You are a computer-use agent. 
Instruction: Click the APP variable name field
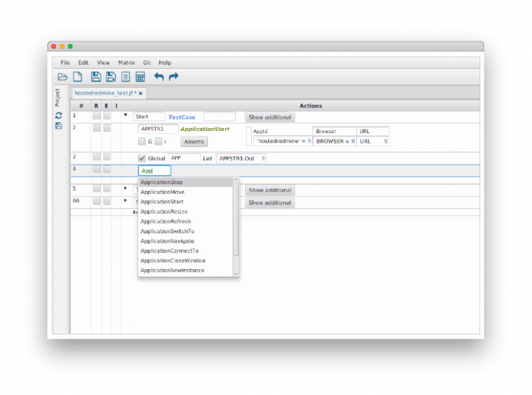184,158
